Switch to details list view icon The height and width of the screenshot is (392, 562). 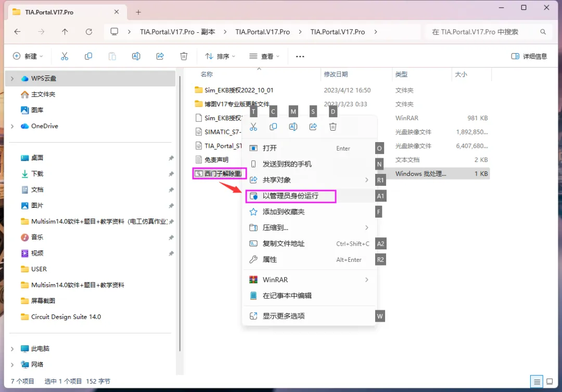tap(537, 382)
